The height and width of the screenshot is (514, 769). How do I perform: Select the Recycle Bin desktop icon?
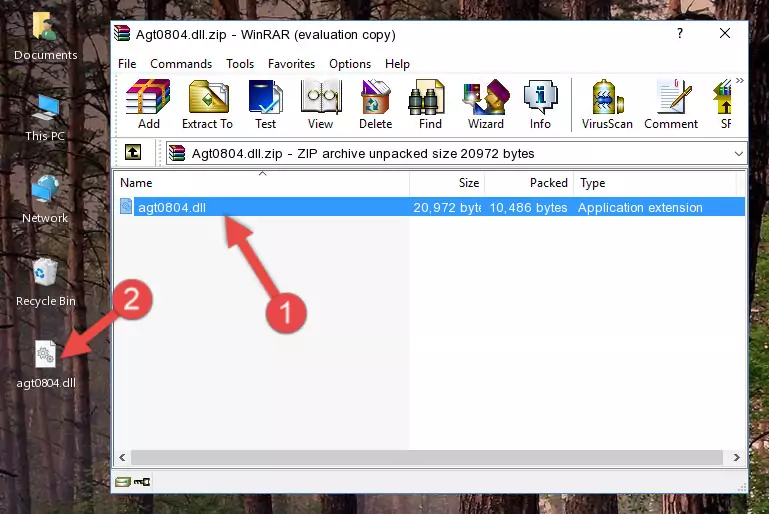pyautogui.click(x=46, y=283)
